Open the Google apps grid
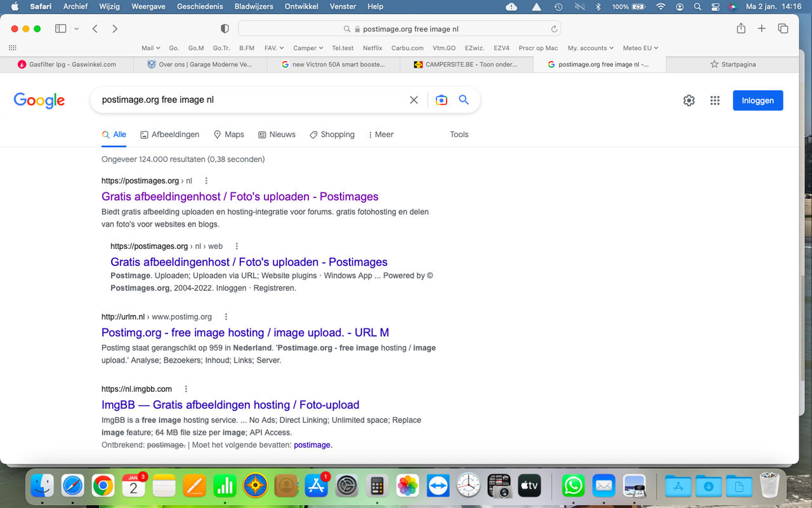The height and width of the screenshot is (508, 812). [715, 100]
